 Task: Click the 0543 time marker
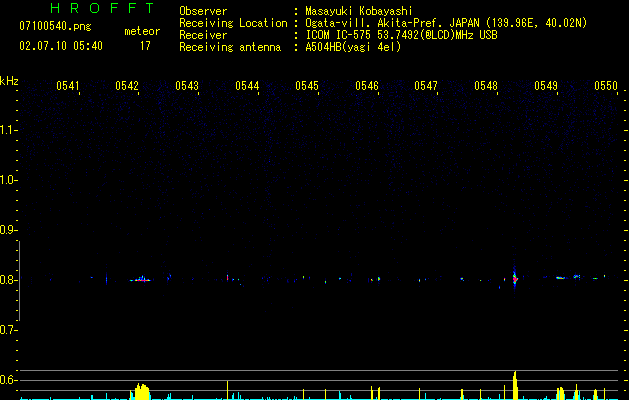(187, 86)
